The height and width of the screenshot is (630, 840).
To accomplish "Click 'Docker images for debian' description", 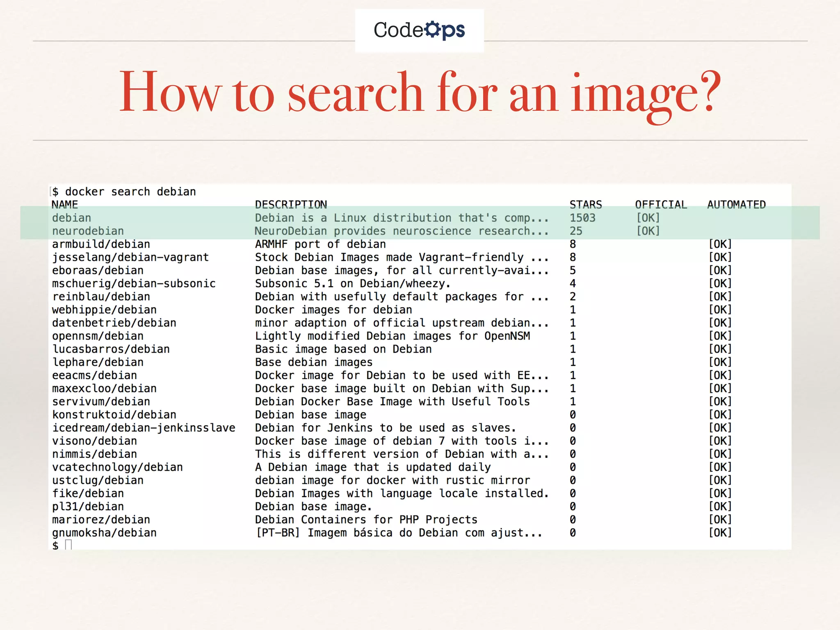I will (x=333, y=310).
